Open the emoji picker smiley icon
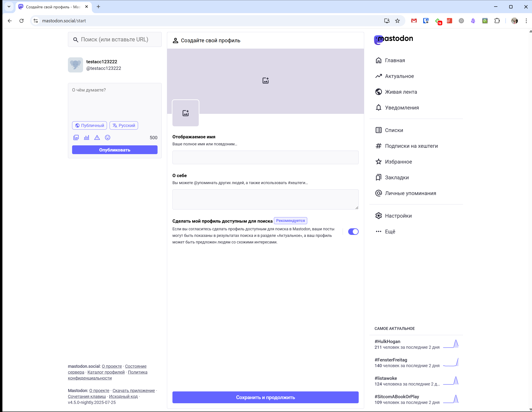The height and width of the screenshot is (412, 532). coord(107,137)
